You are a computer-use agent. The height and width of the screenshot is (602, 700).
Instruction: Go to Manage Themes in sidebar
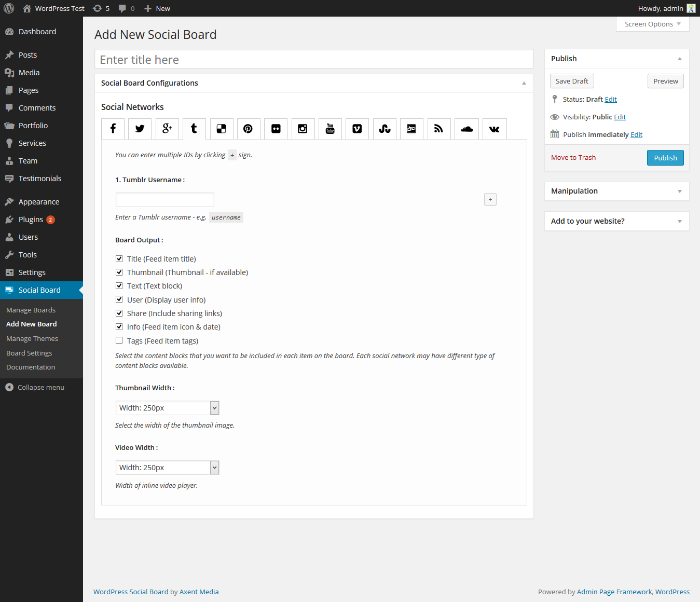pos(32,338)
